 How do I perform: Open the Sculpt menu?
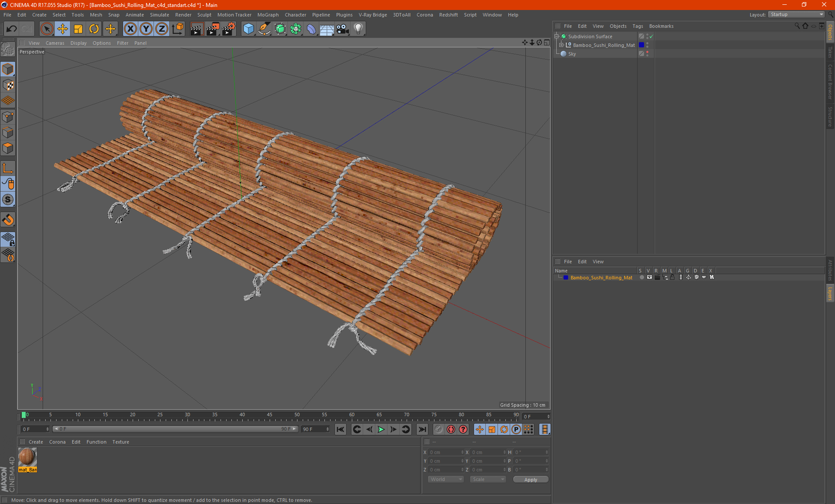point(204,15)
